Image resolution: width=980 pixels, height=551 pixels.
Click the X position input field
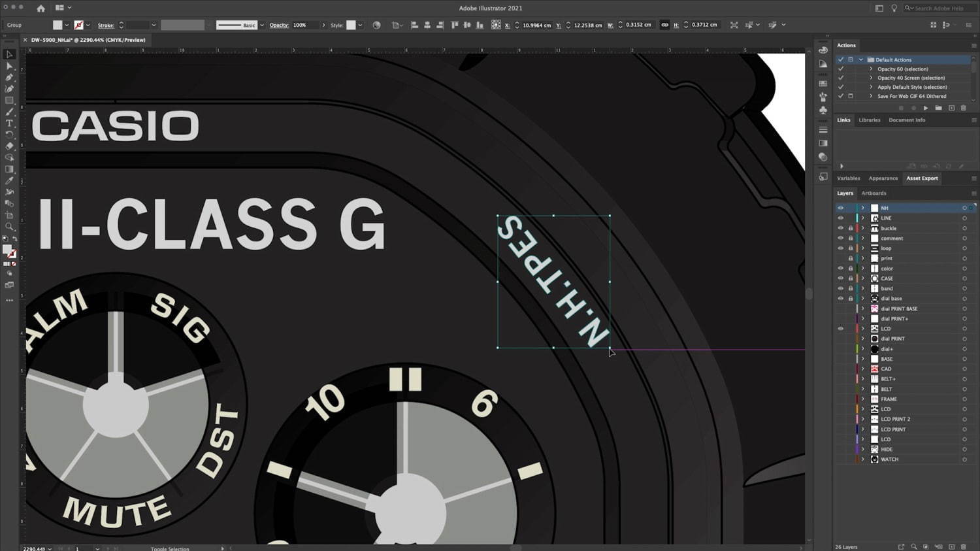click(x=536, y=25)
